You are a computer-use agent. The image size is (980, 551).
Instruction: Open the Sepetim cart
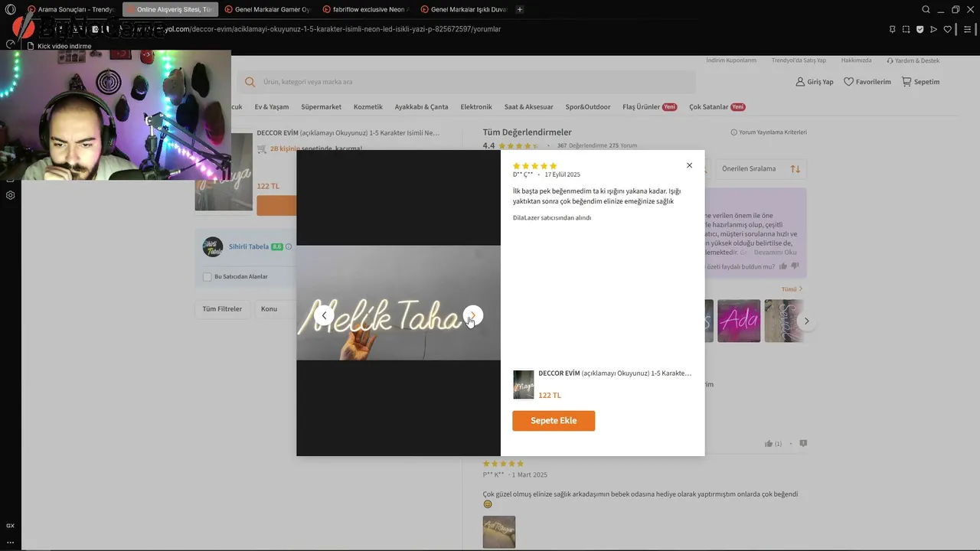[x=920, y=82]
